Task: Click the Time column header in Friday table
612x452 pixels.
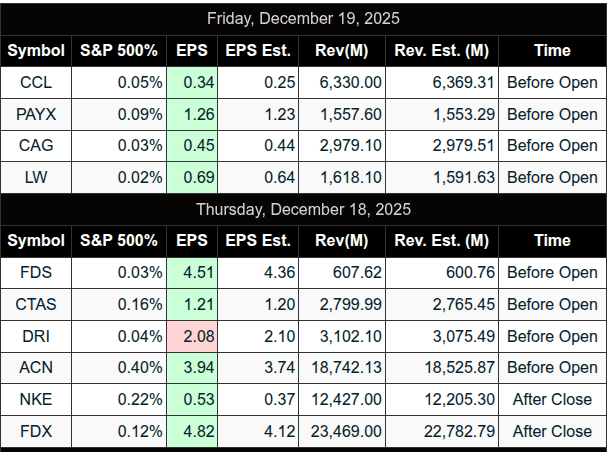Action: 552,50
